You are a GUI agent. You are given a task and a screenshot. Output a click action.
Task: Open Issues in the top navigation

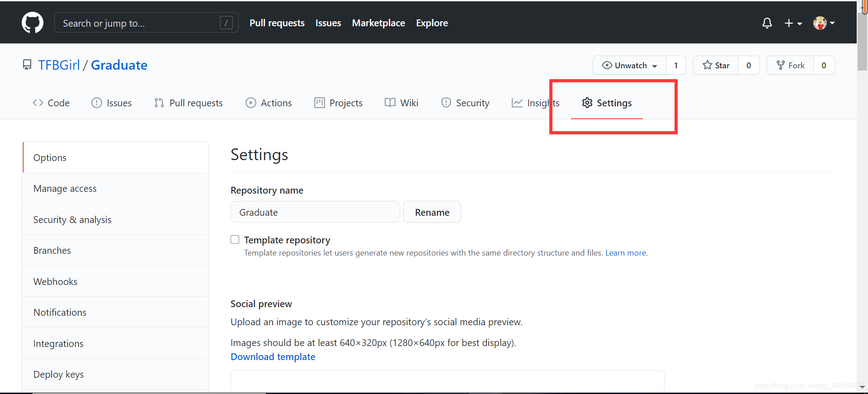pos(328,23)
